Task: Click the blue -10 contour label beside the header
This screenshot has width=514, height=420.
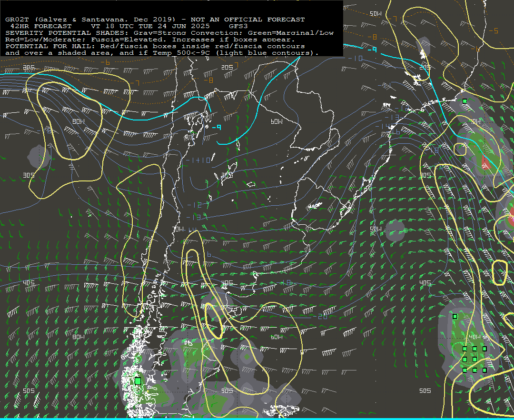Action: [x=356, y=59]
